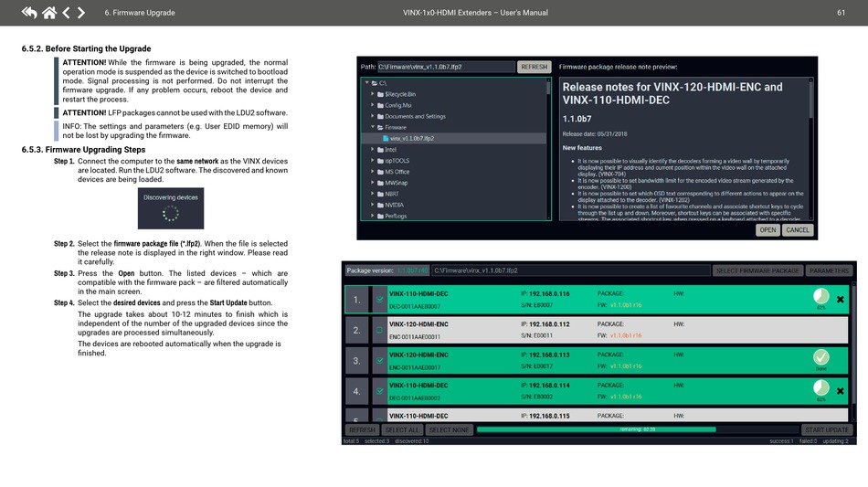
Task: Uncheck device row 4 checkbox
Action: click(379, 391)
